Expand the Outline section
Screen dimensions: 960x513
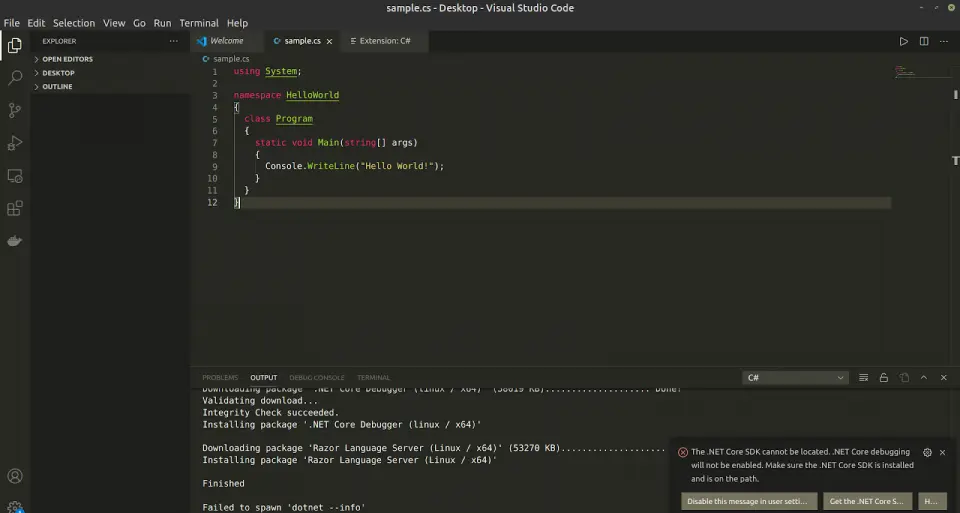(x=57, y=87)
